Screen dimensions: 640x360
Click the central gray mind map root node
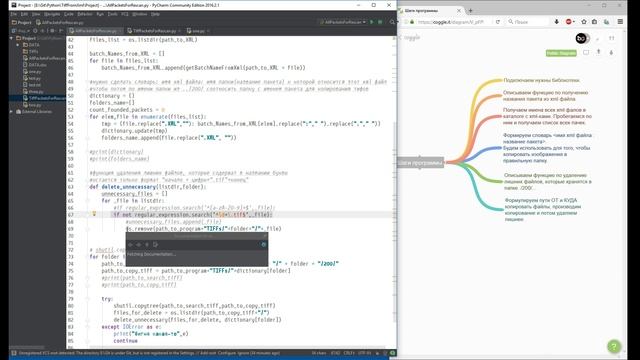coord(420,163)
